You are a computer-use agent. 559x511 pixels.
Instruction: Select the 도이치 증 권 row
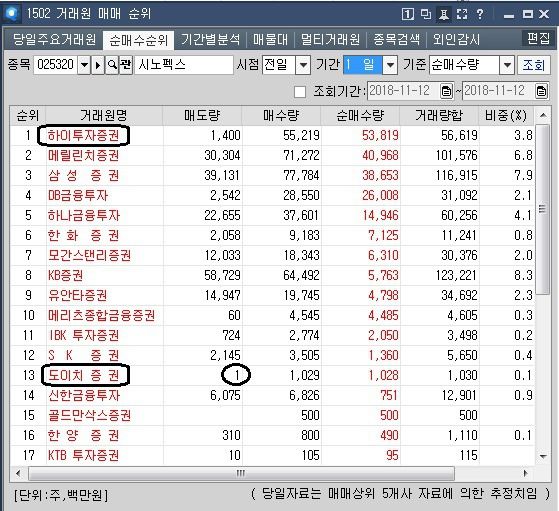(x=272, y=375)
